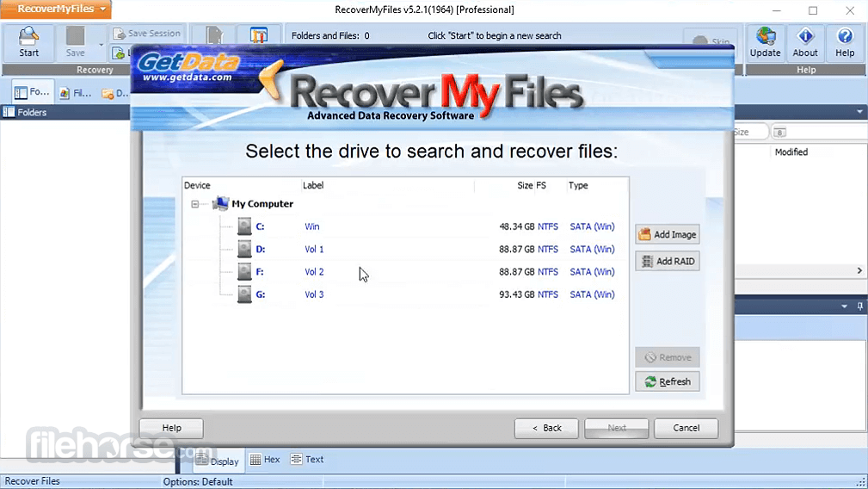868x489 pixels.
Task: Click the file list scroll-right arrow
Action: 859,271
